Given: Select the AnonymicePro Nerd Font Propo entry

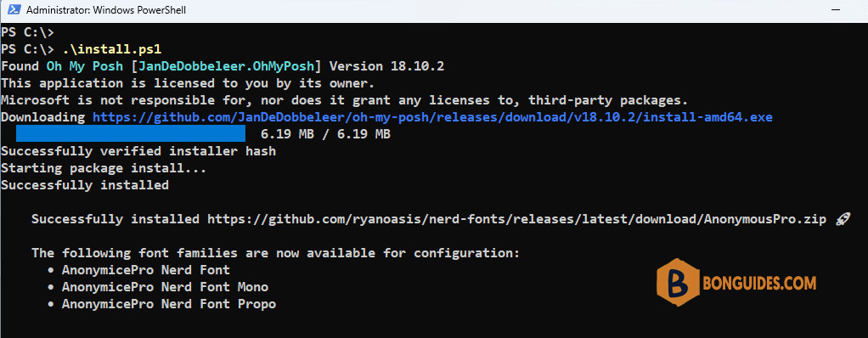Looking at the screenshot, I should click(161, 304).
